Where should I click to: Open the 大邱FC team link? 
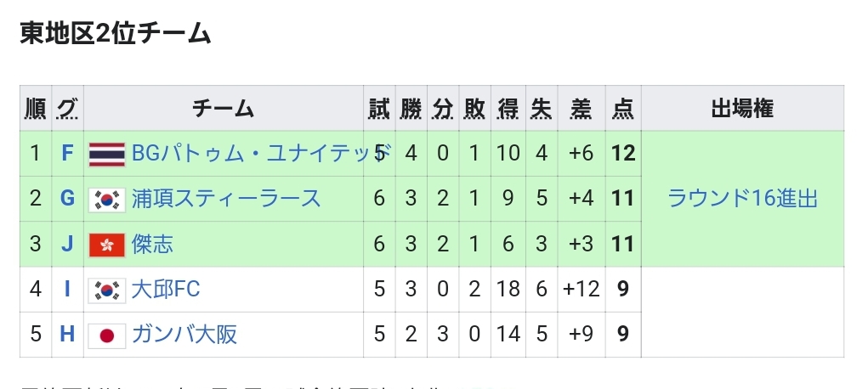coord(166,290)
